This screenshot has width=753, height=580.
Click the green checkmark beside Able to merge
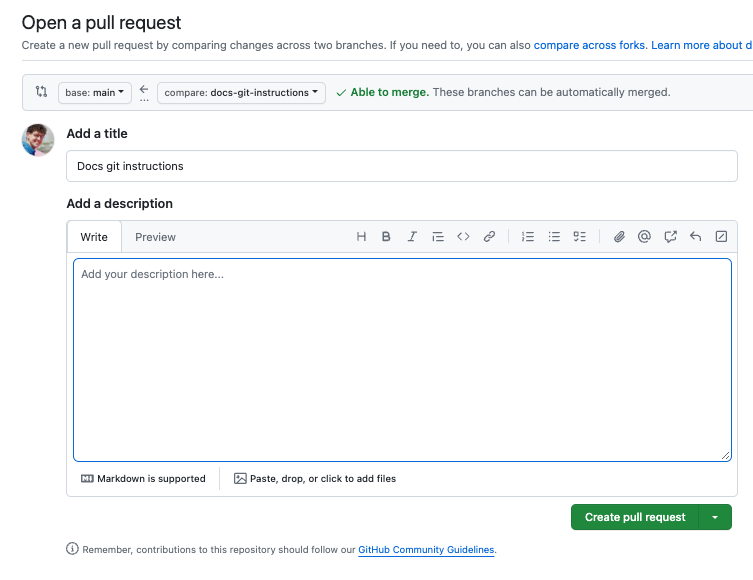coord(341,93)
